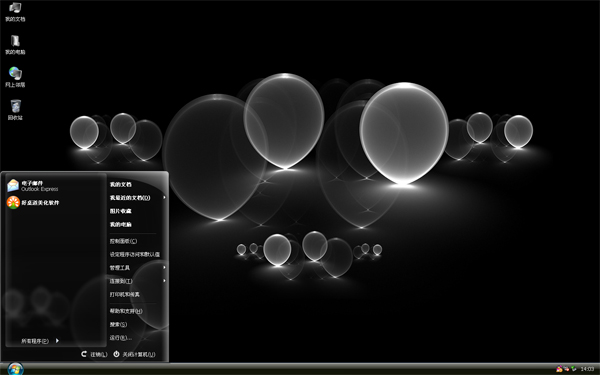Expand All Programs in Start menu
Screen dimensions: 600x375
40,341
